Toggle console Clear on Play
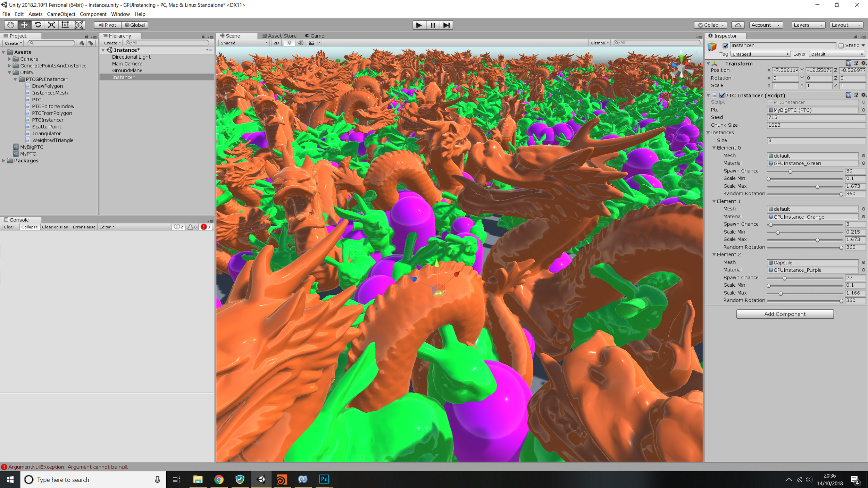 (x=55, y=227)
